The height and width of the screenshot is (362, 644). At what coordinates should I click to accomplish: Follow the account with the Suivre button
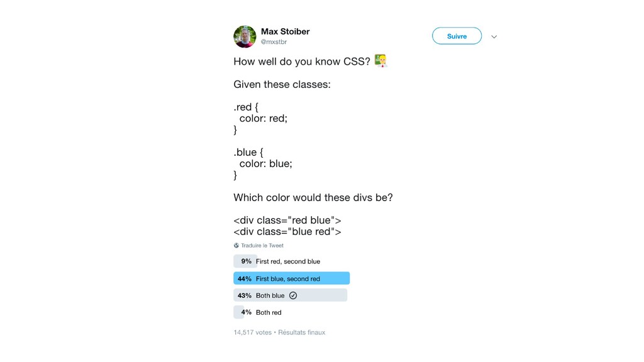[x=457, y=36]
